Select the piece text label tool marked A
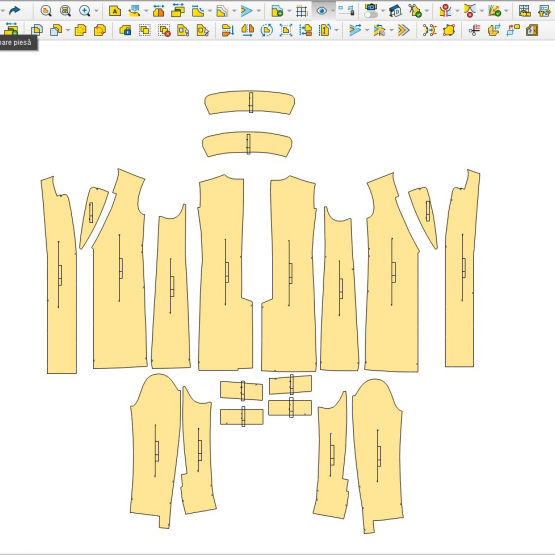555x555 pixels. click(x=115, y=11)
